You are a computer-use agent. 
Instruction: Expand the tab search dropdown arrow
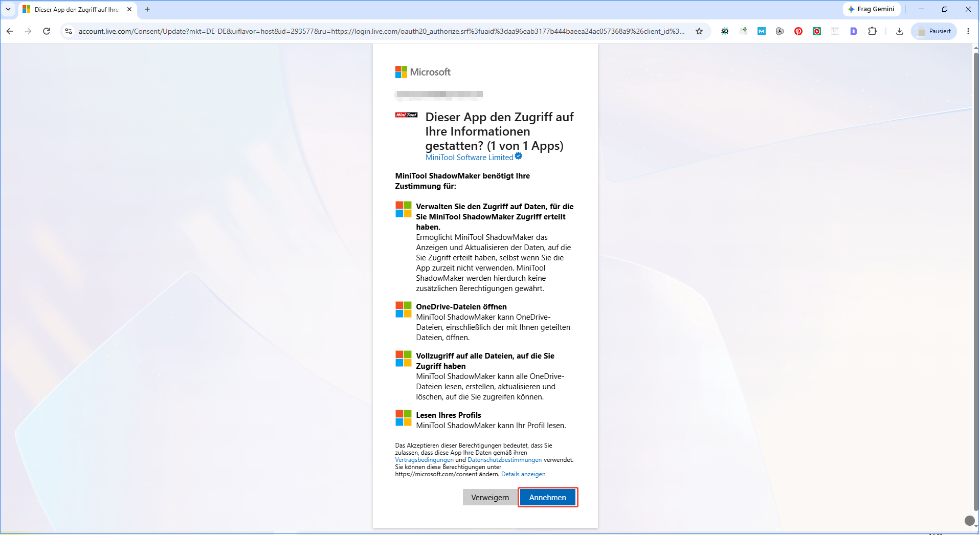click(8, 9)
